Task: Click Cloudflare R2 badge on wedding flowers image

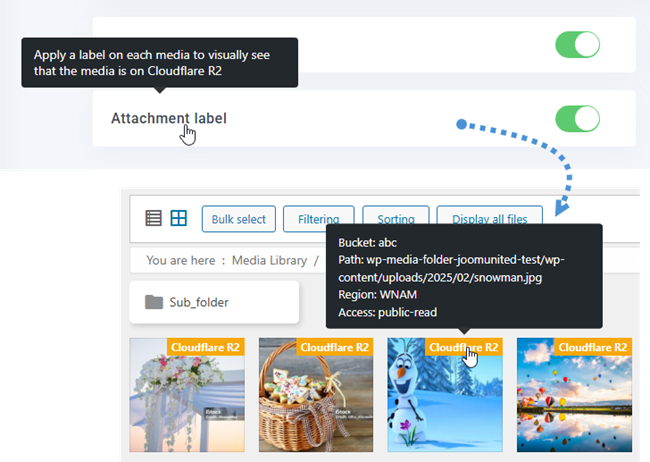Action: click(207, 347)
